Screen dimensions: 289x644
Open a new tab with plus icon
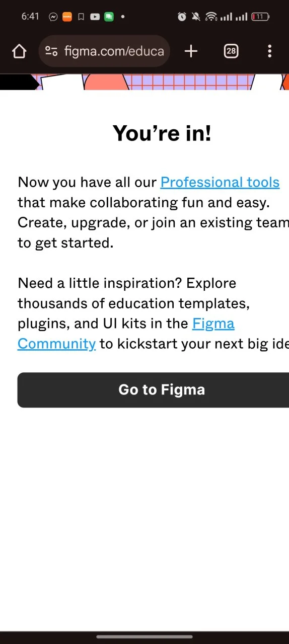coord(191,51)
